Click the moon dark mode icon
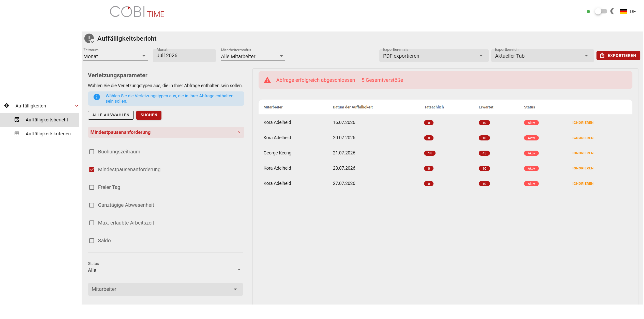644x319 pixels. coord(613,11)
